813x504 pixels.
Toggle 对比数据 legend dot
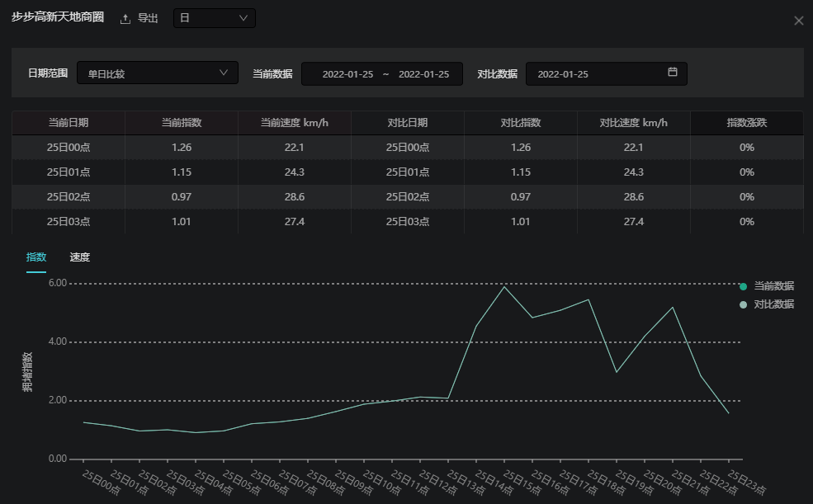743,305
